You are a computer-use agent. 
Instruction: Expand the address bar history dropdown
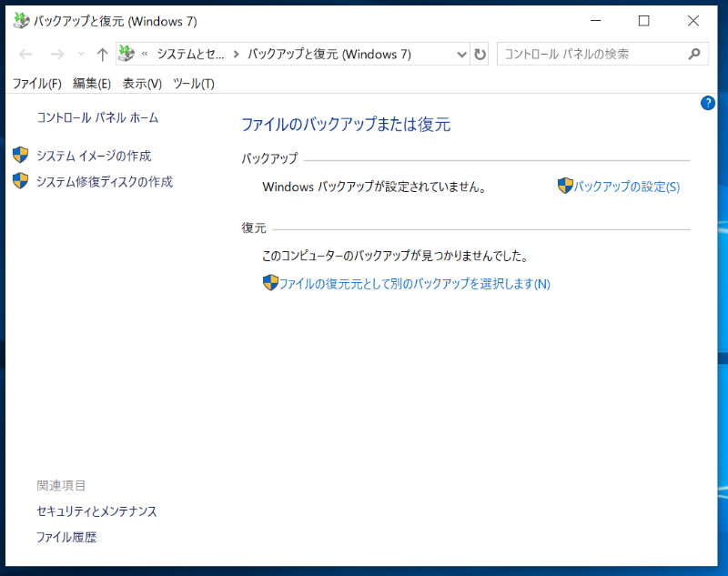(461, 55)
